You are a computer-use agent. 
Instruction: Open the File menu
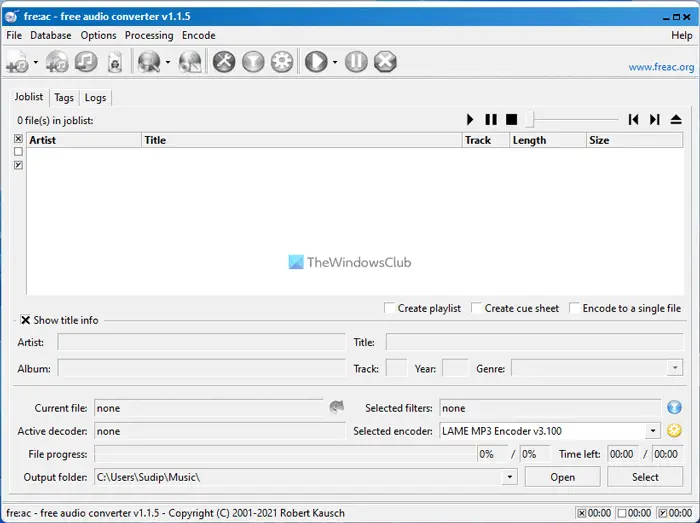(14, 35)
